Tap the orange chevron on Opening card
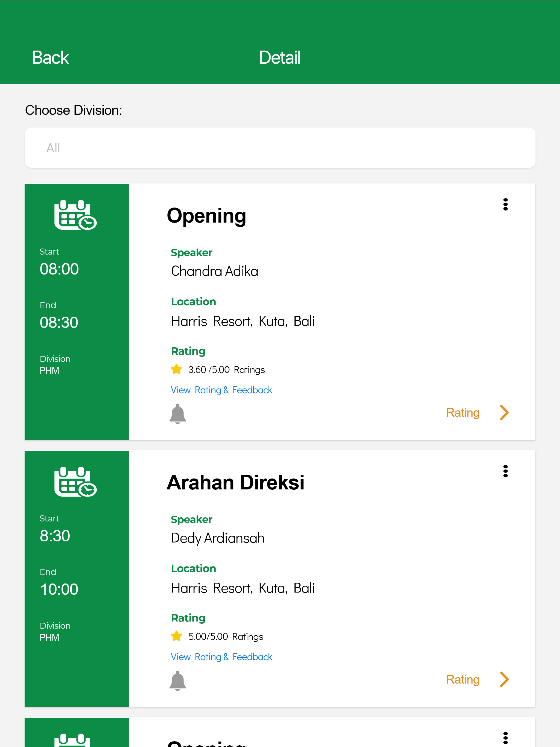 504,412
